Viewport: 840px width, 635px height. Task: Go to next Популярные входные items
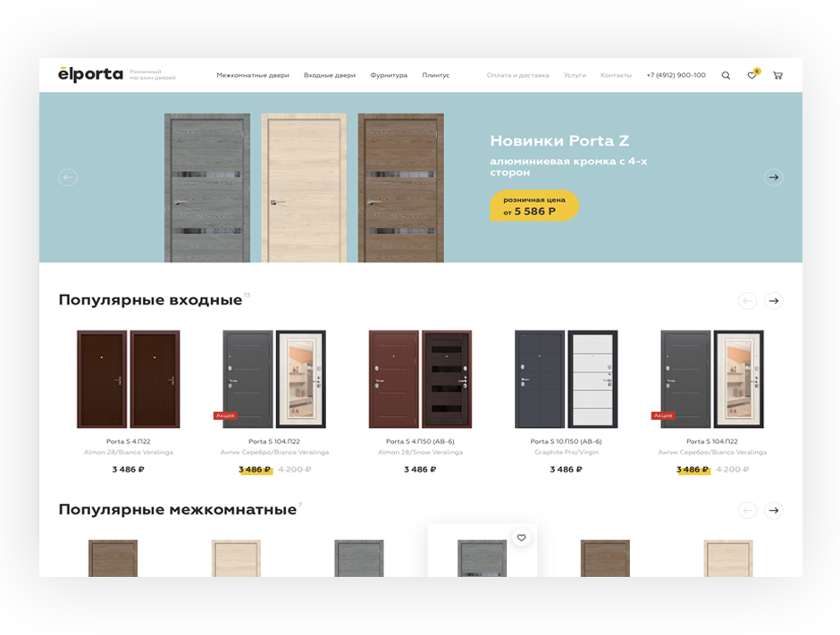[774, 301]
